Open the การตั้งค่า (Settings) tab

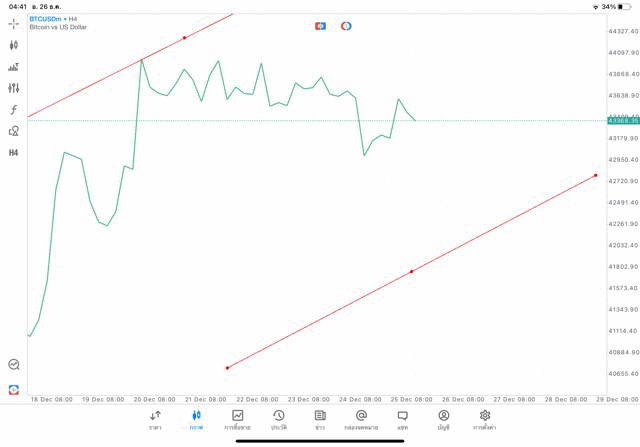(485, 419)
